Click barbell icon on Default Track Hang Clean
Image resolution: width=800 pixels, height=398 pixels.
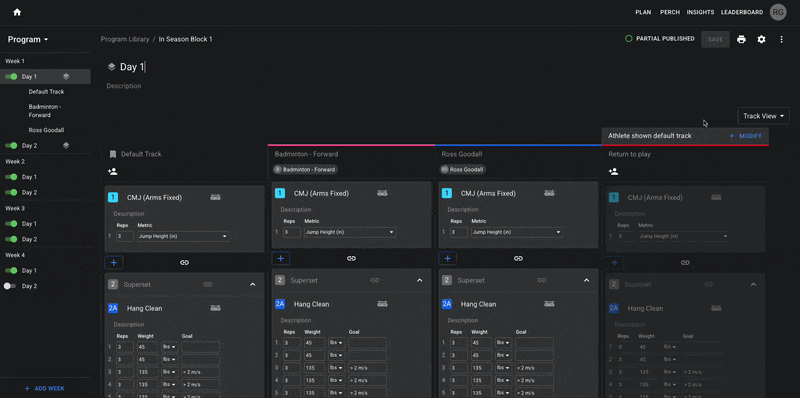point(215,308)
